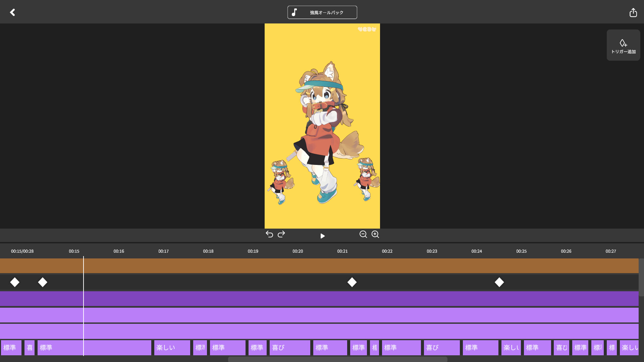Image resolution: width=644 pixels, height=362 pixels.
Task: Click the add trigger (トリガー追加) button
Action: (623, 45)
